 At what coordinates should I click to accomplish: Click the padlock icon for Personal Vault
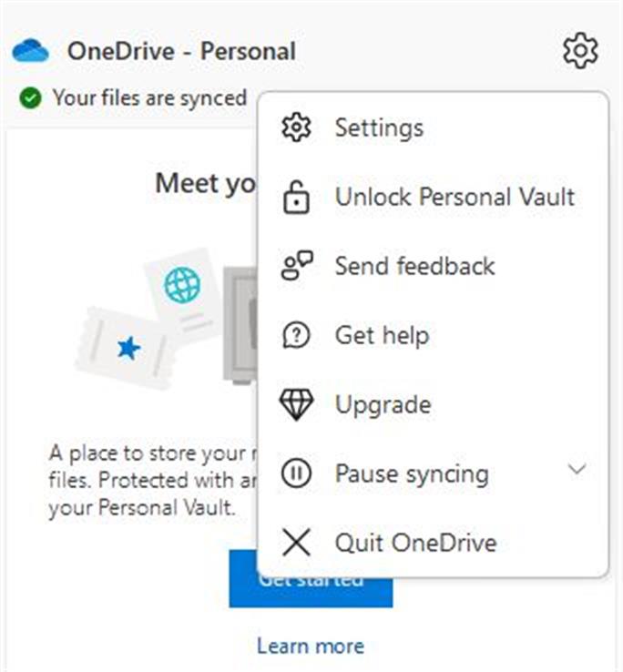pos(296,198)
